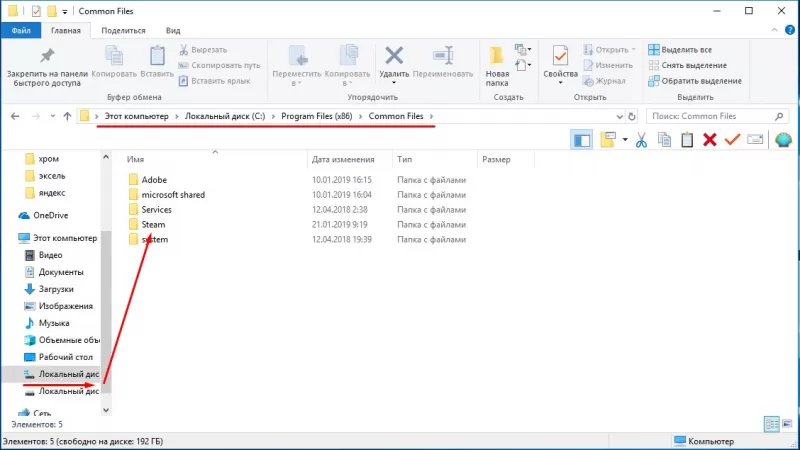Click Изменить edit in the ribbon
Screen dimensions: 800x450
(x=608, y=65)
